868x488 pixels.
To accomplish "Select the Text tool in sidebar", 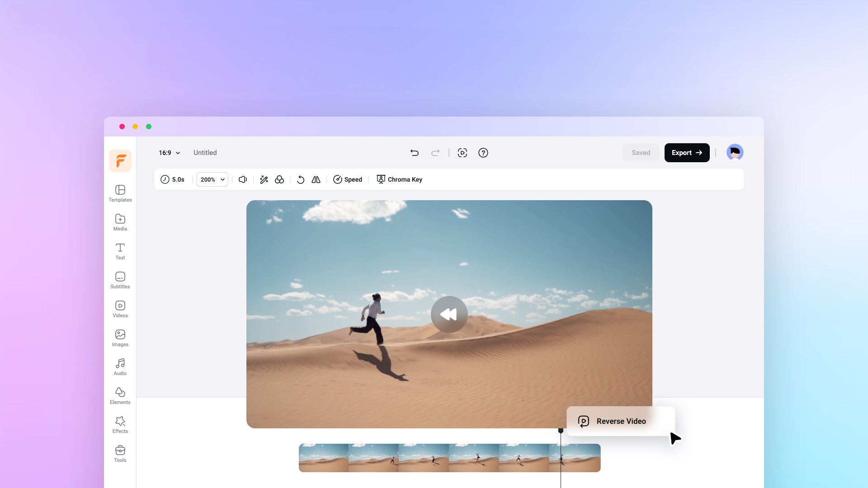I will pyautogui.click(x=120, y=251).
